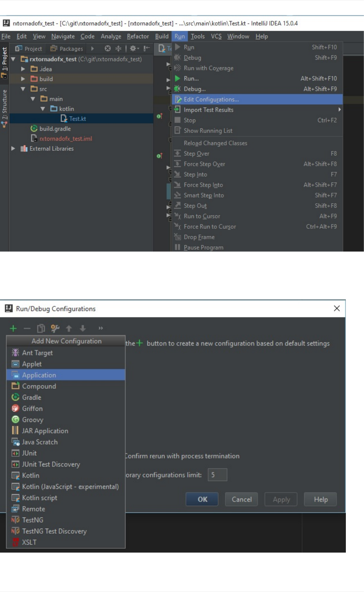Collapse the rxtornadofx_test project root
The height and width of the screenshot is (592, 364).
click(x=14, y=59)
